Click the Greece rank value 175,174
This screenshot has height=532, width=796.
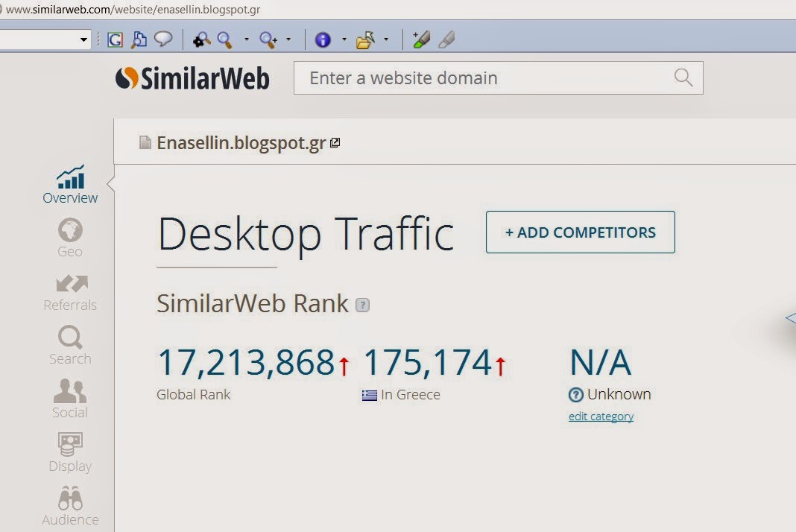(x=428, y=362)
